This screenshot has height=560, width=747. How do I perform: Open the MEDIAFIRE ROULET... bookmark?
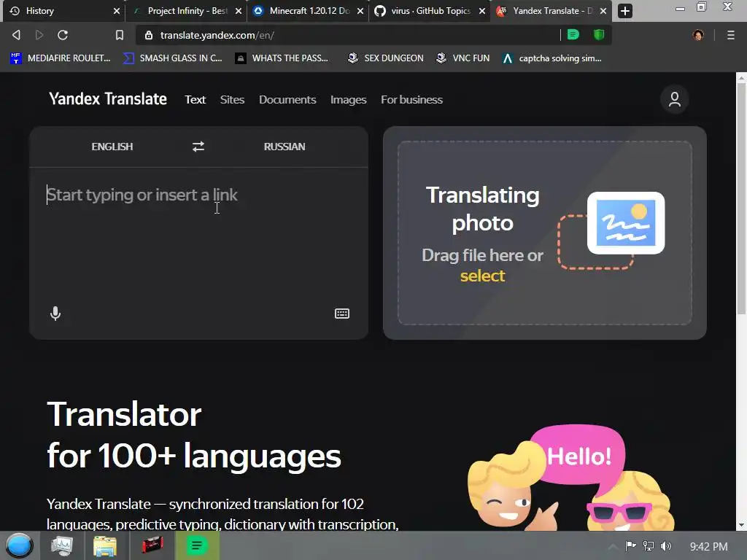[x=61, y=58]
